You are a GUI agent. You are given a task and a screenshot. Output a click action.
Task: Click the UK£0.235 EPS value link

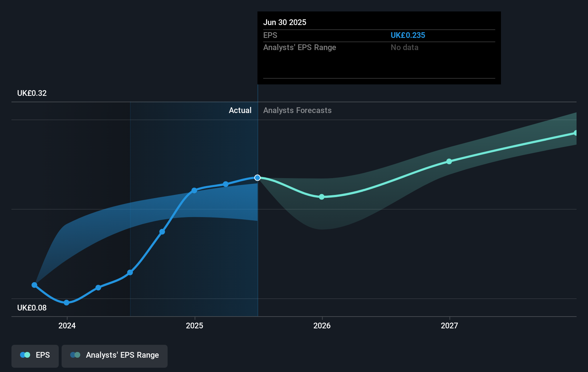click(408, 35)
